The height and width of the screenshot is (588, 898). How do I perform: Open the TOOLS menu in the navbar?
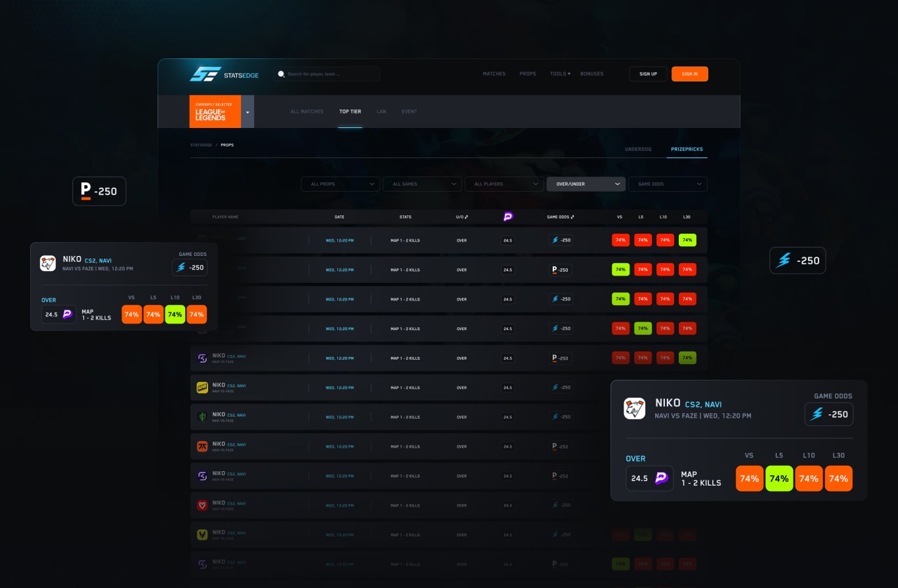[x=560, y=73]
